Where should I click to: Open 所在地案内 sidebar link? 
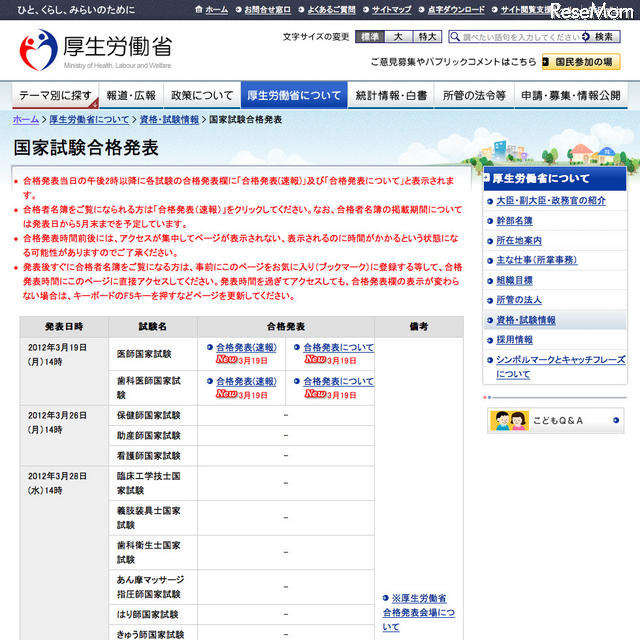click(519, 240)
